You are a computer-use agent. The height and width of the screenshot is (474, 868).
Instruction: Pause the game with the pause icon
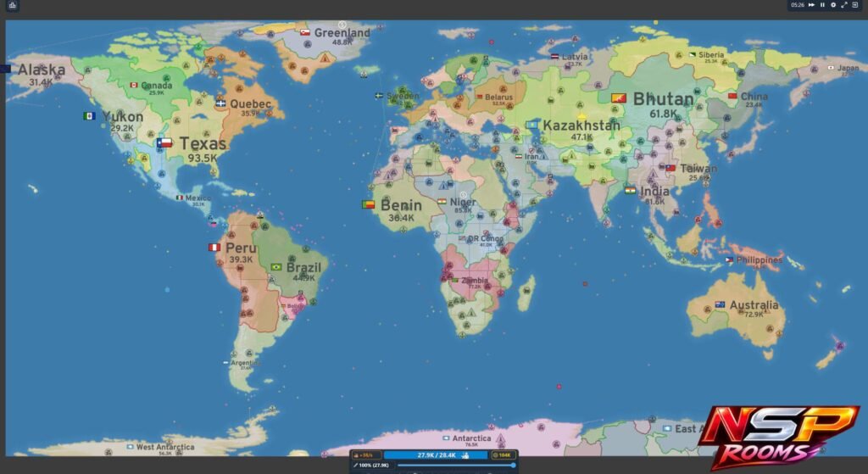[x=822, y=5]
